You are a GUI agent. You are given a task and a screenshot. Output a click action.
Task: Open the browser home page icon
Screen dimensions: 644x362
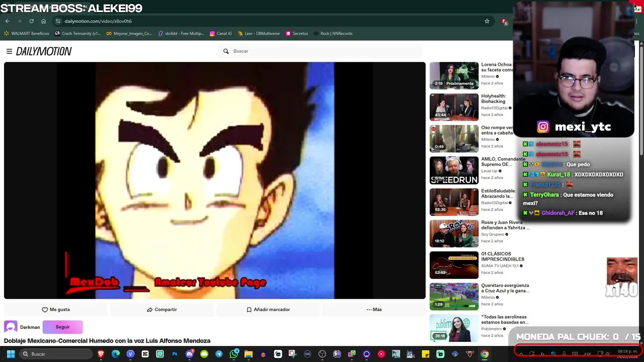pos(43,21)
